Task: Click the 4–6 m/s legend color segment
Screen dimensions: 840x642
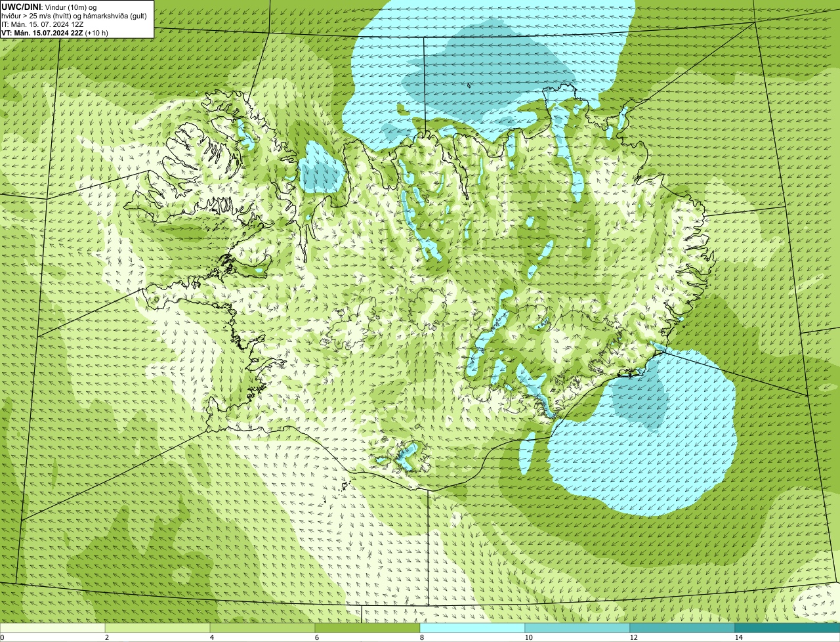Action: [262, 628]
